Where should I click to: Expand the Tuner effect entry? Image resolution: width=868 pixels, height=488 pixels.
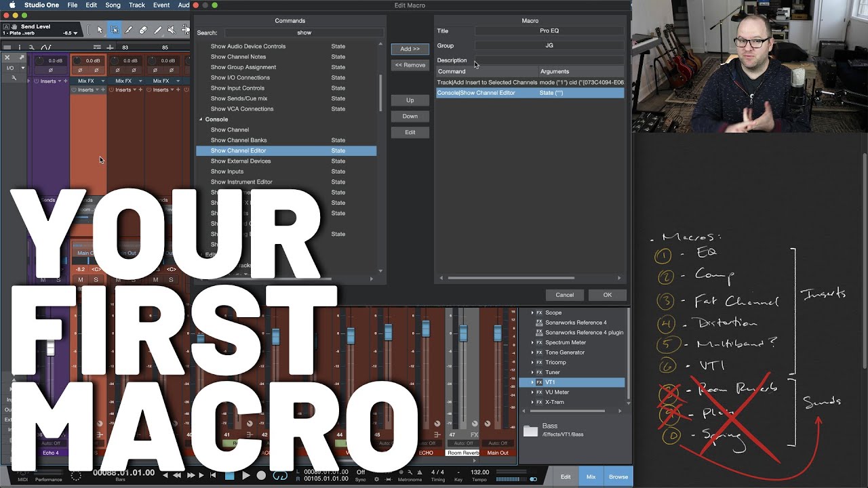click(x=532, y=372)
